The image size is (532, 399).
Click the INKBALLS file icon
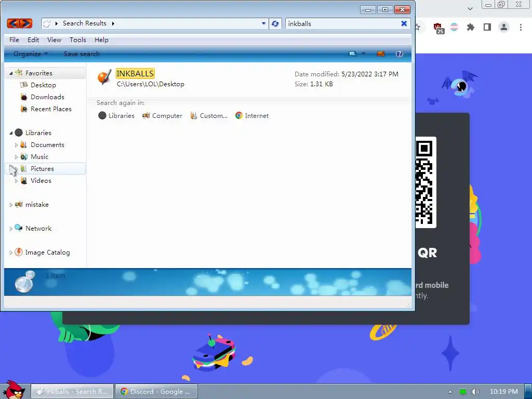104,78
